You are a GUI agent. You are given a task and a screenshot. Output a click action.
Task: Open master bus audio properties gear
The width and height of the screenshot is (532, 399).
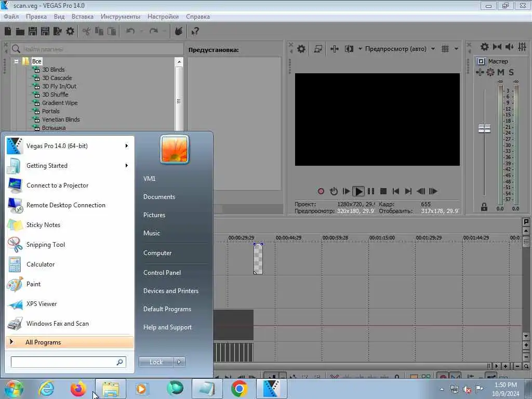[x=485, y=47]
